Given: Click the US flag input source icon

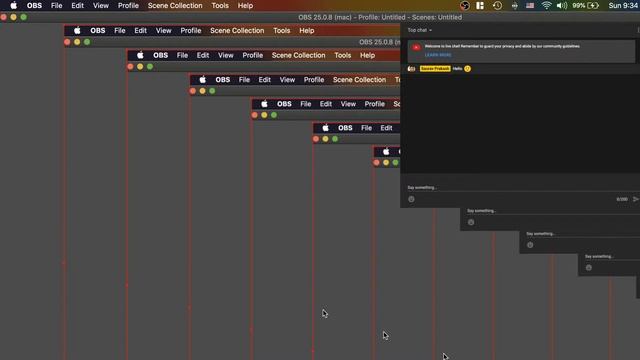Looking at the screenshot, I should [530, 6].
